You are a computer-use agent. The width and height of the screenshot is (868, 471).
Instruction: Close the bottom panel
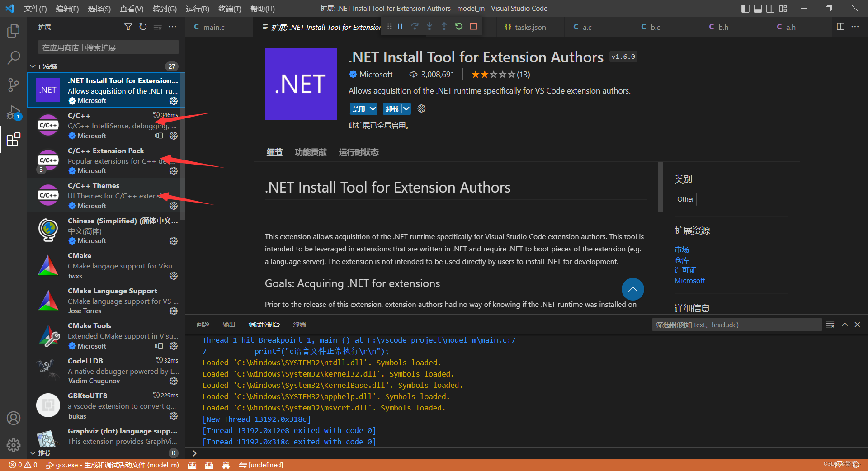[857, 325]
